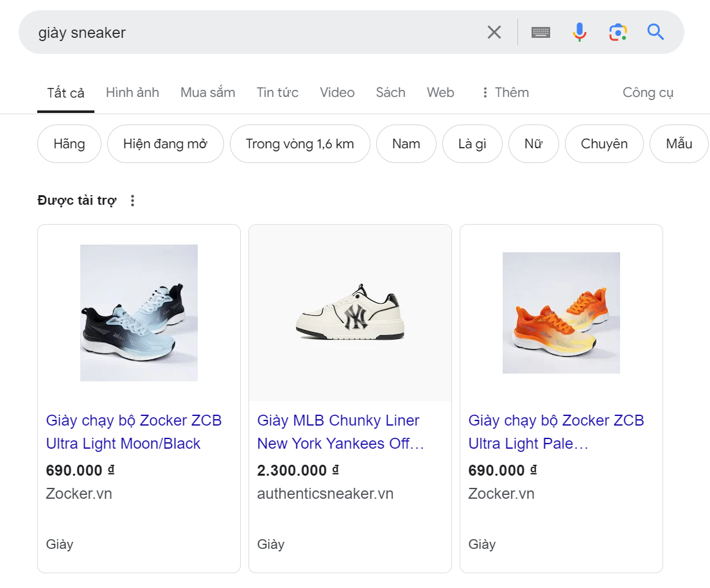
Task: Apply the 'Chuyên' filter chip
Action: 604,144
